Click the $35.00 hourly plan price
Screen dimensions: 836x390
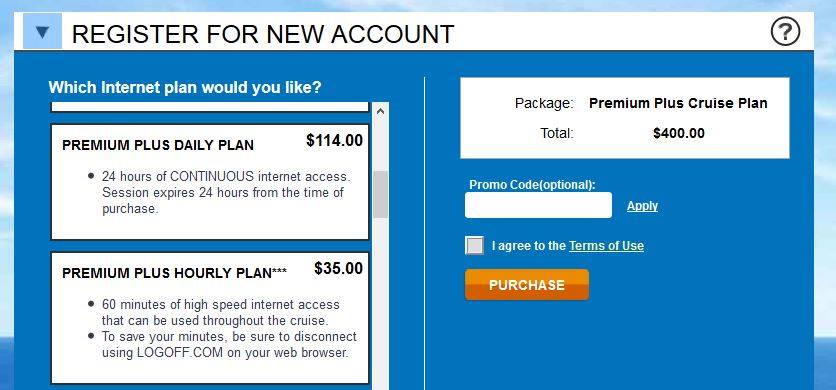click(338, 268)
